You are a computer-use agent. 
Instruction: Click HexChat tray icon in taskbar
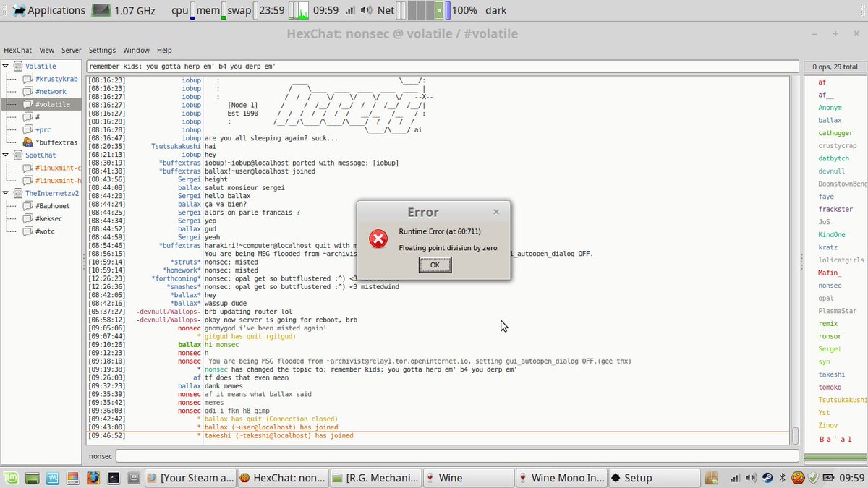coord(798,478)
